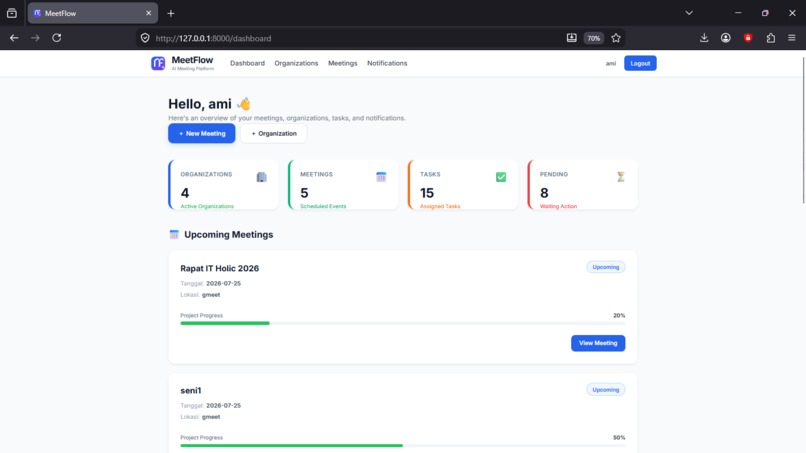The height and width of the screenshot is (453, 806).
Task: Click the browser address bar URL
Action: [x=213, y=38]
